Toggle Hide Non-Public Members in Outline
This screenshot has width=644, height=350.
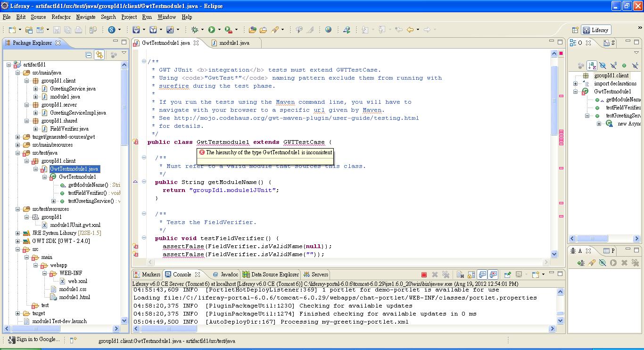624,66
